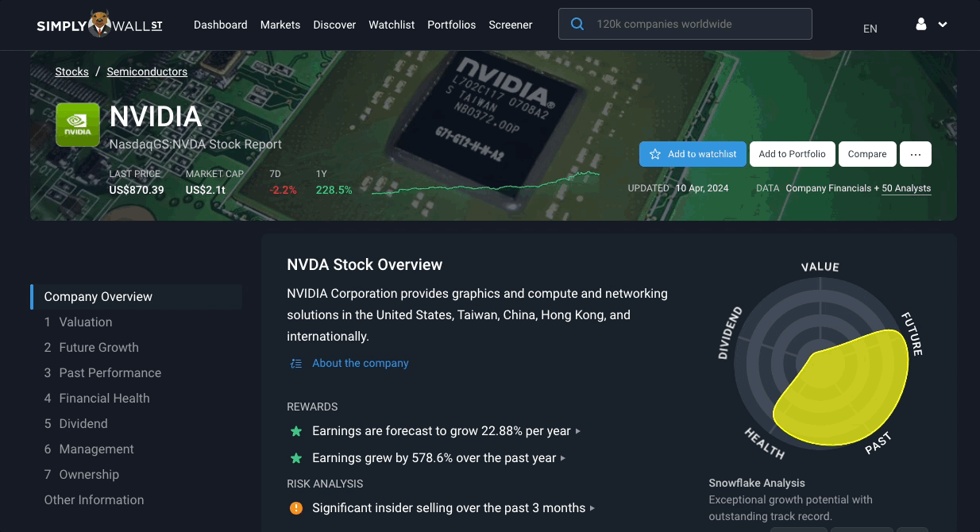This screenshot has width=980, height=532.
Task: Click the Snowflake Analysis heading
Action: click(757, 483)
